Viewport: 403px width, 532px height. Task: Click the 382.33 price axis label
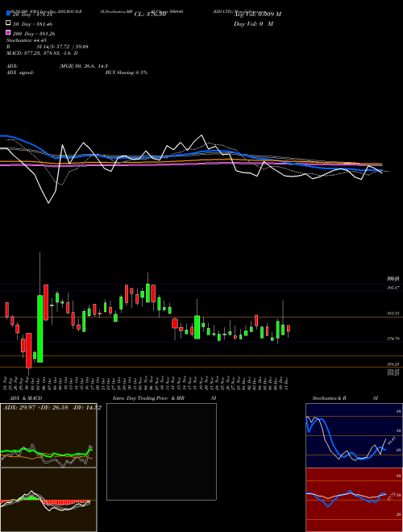pos(393,314)
